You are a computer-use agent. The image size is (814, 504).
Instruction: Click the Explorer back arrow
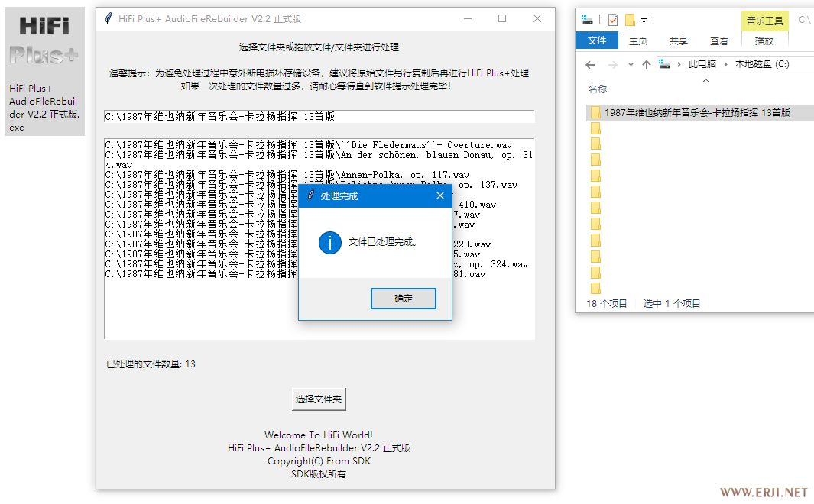(590, 65)
